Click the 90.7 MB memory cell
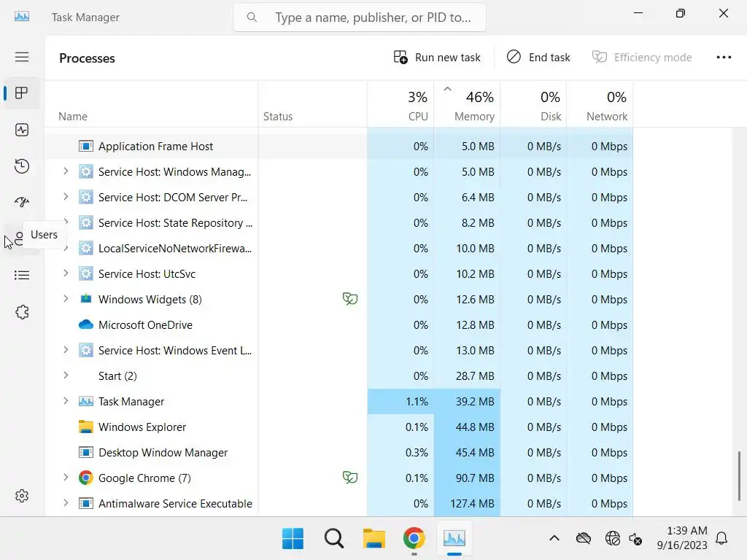 (x=468, y=478)
